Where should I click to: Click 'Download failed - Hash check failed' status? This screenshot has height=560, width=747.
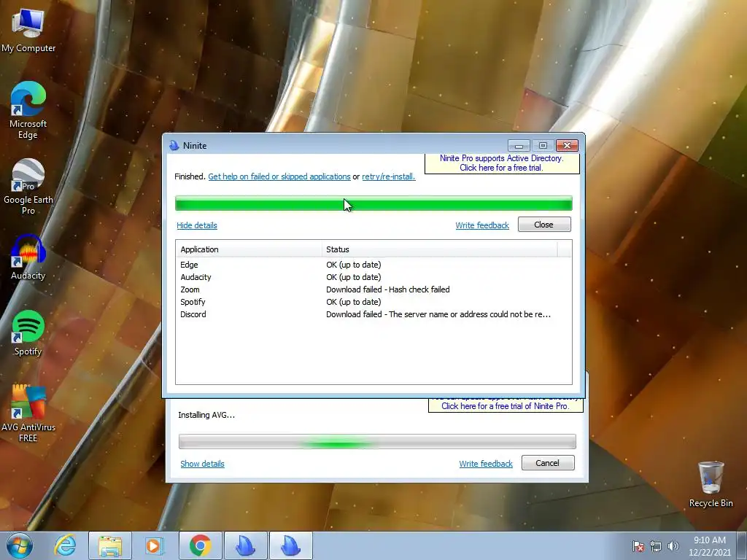click(x=388, y=289)
